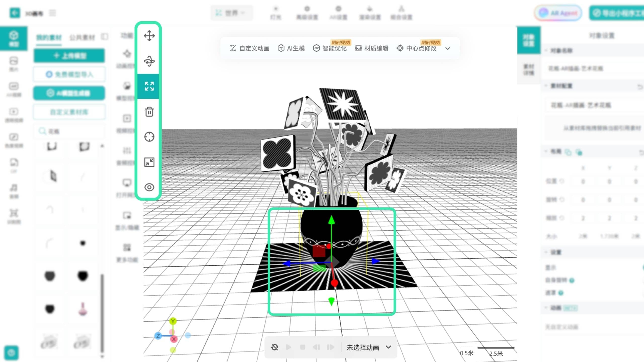Click the light-green negative Y ball on the gizmo

(173, 350)
